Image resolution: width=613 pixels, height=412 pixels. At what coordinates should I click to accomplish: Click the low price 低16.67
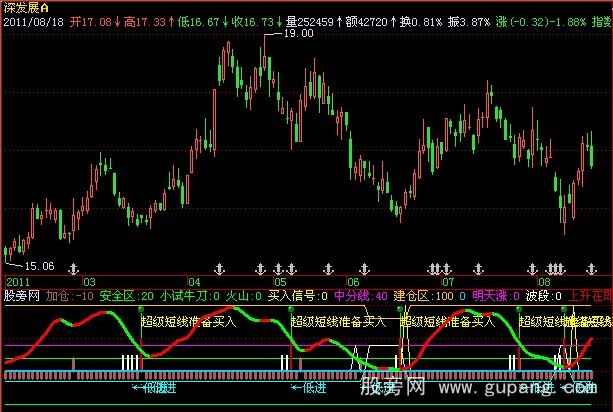pos(198,22)
